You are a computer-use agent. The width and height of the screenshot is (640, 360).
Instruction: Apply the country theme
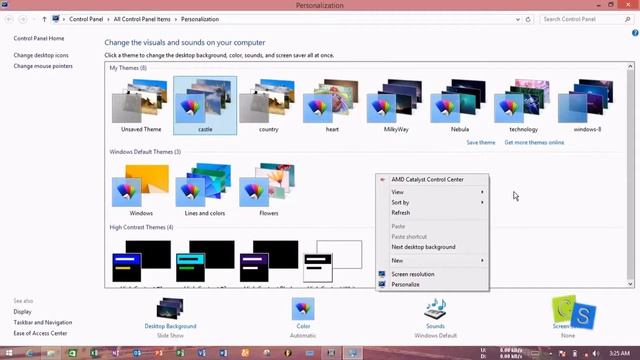click(x=268, y=105)
